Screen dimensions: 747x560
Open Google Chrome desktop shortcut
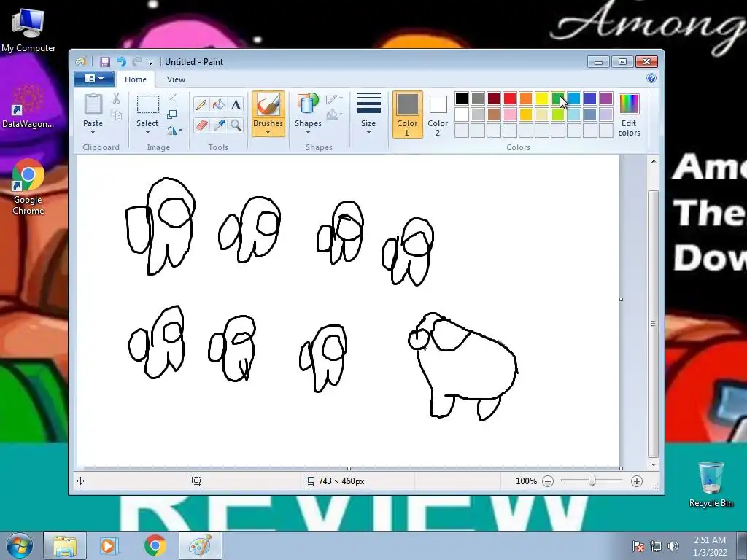point(28,187)
